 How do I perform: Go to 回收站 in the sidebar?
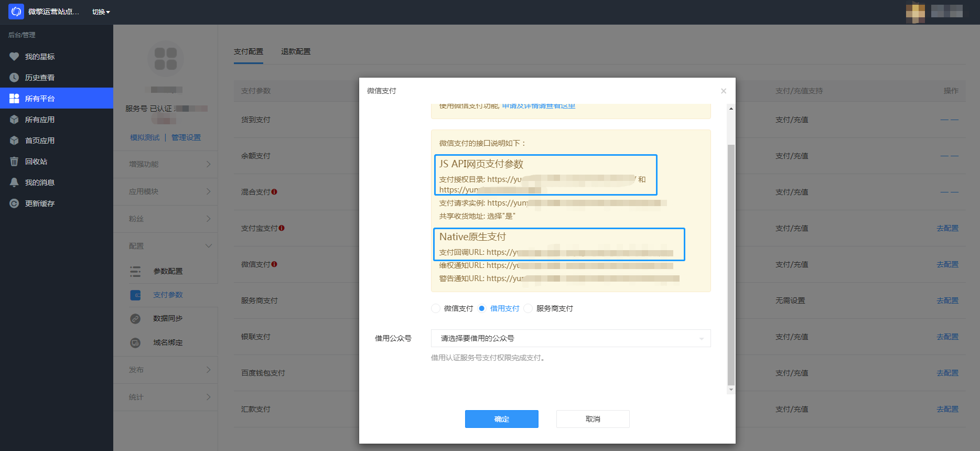click(36, 162)
